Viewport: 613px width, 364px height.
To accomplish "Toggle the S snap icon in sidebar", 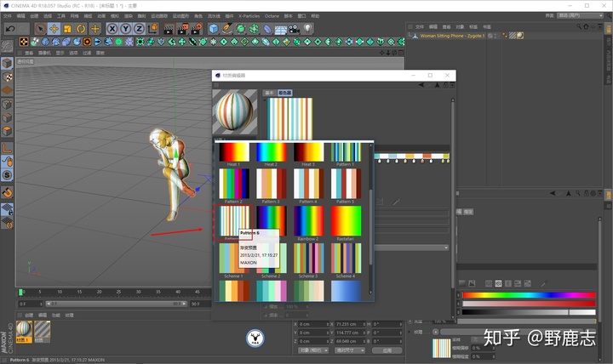I will pyautogui.click(x=7, y=175).
